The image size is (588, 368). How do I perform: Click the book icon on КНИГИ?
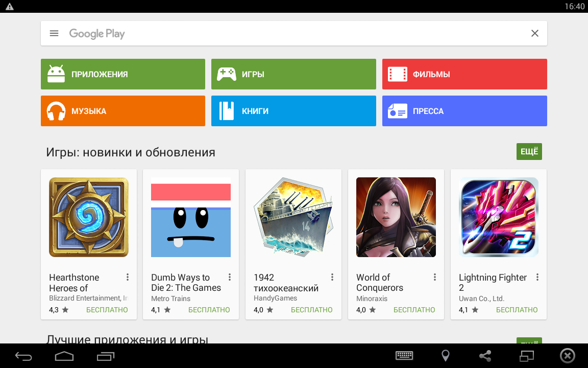(227, 111)
